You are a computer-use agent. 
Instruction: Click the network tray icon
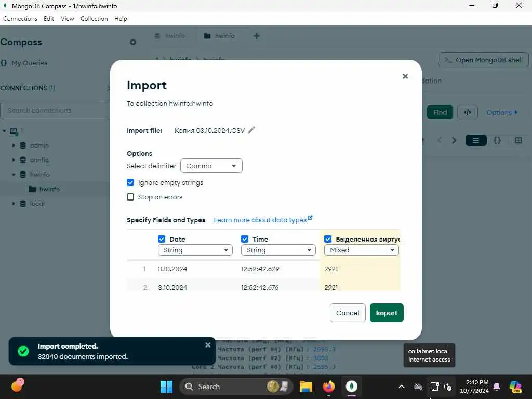point(435,387)
